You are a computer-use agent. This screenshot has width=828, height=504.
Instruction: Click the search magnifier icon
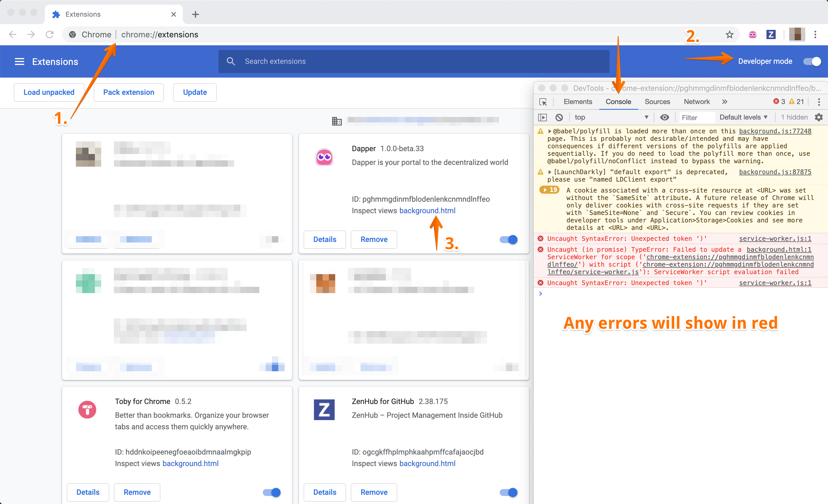pos(231,61)
